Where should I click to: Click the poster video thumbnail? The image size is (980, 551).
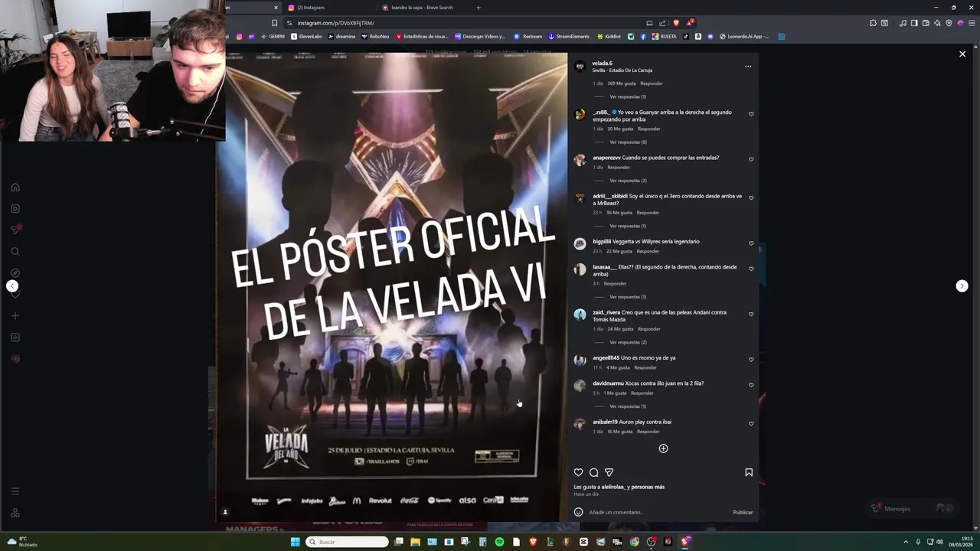coord(392,288)
